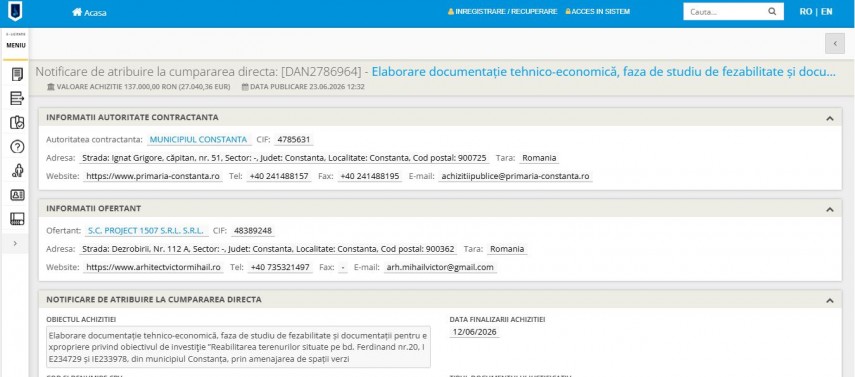Collapse Informatii Ofertant section

coord(829,209)
